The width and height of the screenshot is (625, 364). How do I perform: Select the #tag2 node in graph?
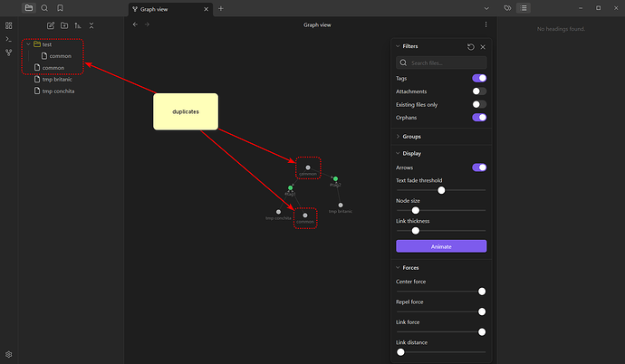point(335,178)
